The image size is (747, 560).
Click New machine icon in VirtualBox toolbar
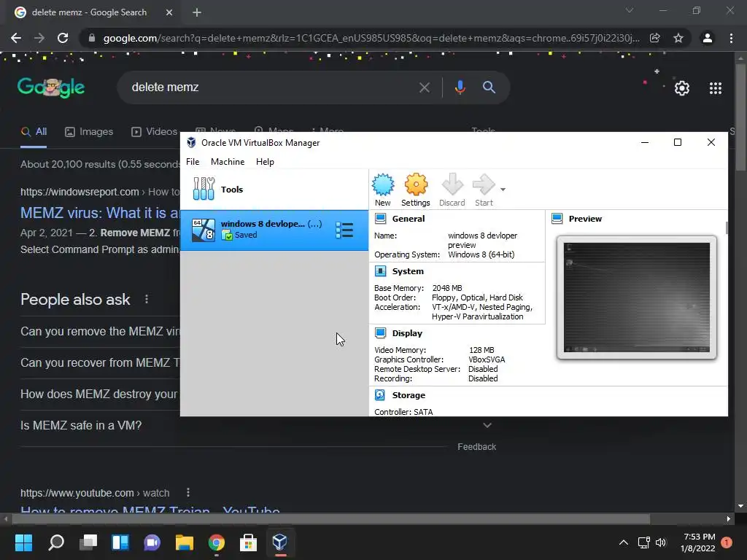pyautogui.click(x=382, y=190)
